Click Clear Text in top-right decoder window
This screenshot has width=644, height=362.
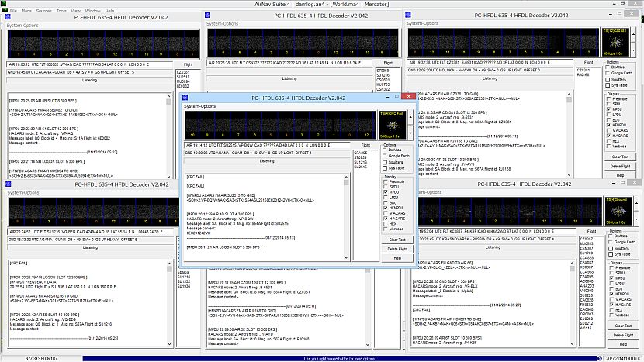point(620,157)
